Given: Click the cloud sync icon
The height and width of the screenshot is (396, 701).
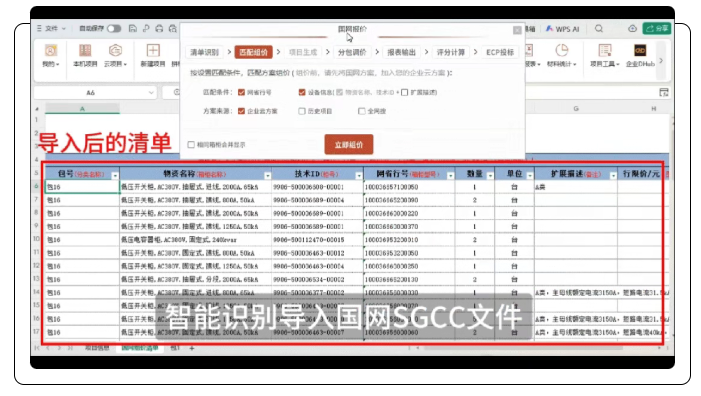Looking at the screenshot, I should (632, 29).
